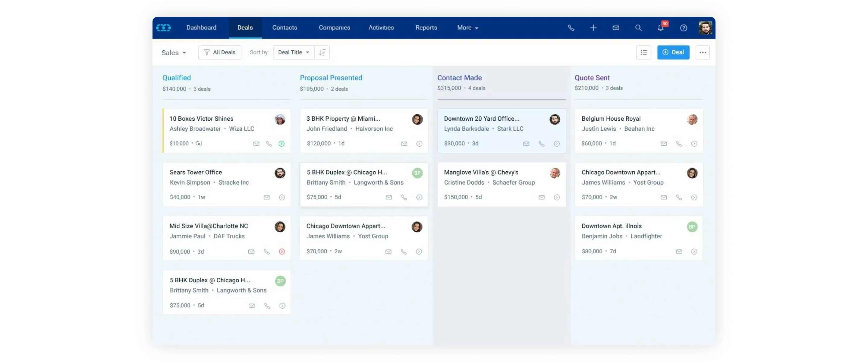Open the Reports tab
This screenshot has height=362, width=868.
(x=426, y=28)
